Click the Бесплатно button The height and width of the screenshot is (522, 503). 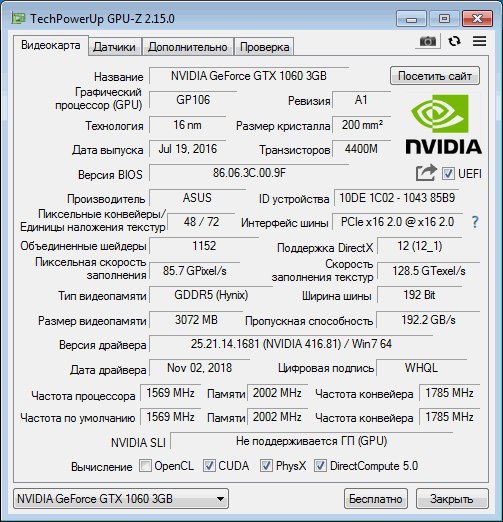coord(376,499)
